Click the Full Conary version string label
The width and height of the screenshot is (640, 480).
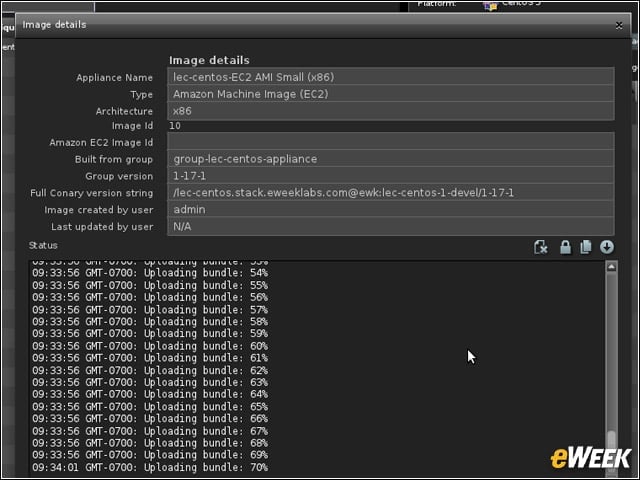point(91,193)
